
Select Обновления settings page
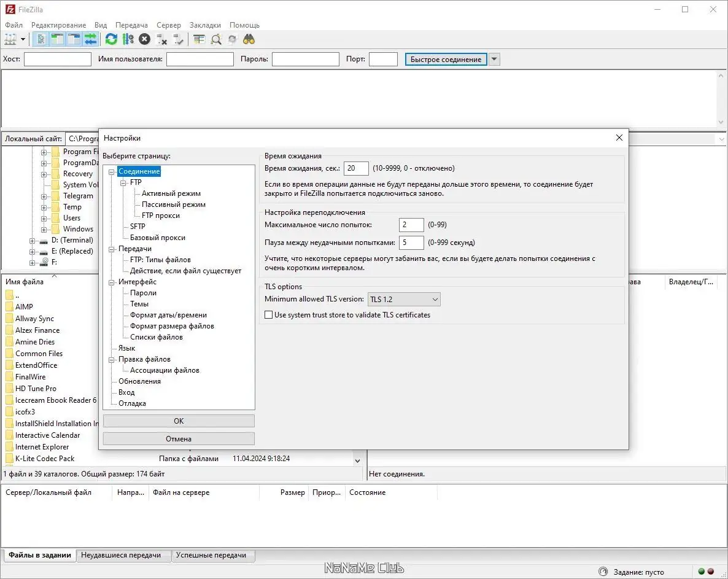pos(139,382)
